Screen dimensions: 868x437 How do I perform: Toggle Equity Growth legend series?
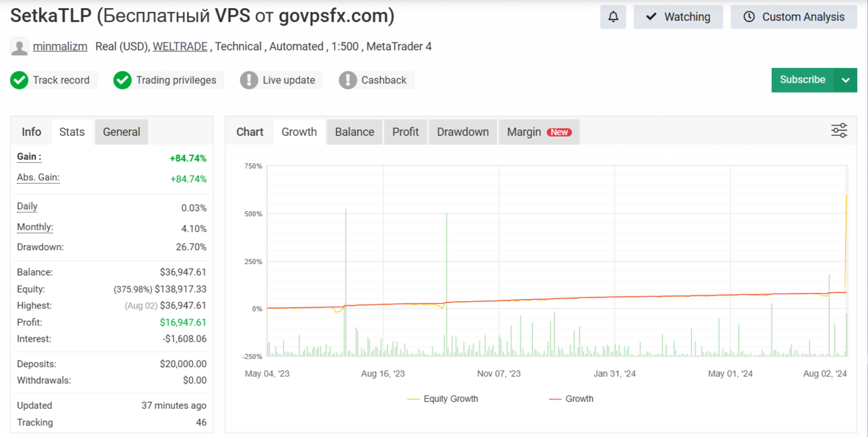click(x=443, y=399)
